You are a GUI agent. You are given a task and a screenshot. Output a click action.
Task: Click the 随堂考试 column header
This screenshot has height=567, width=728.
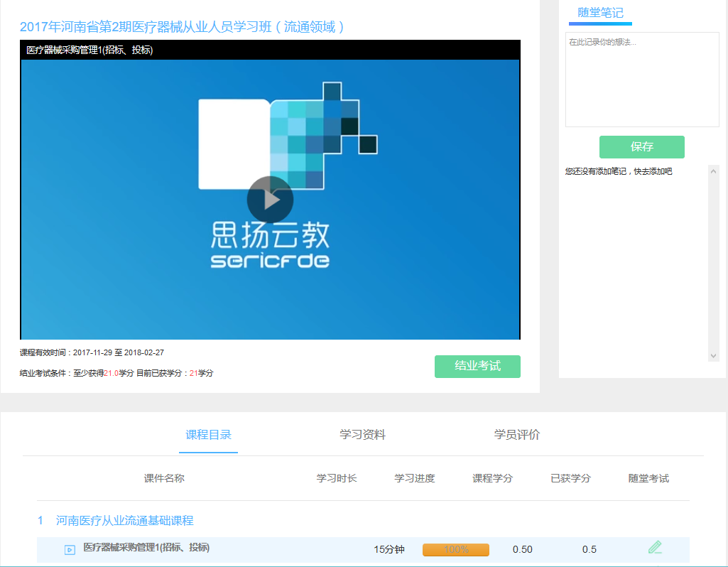point(648,478)
